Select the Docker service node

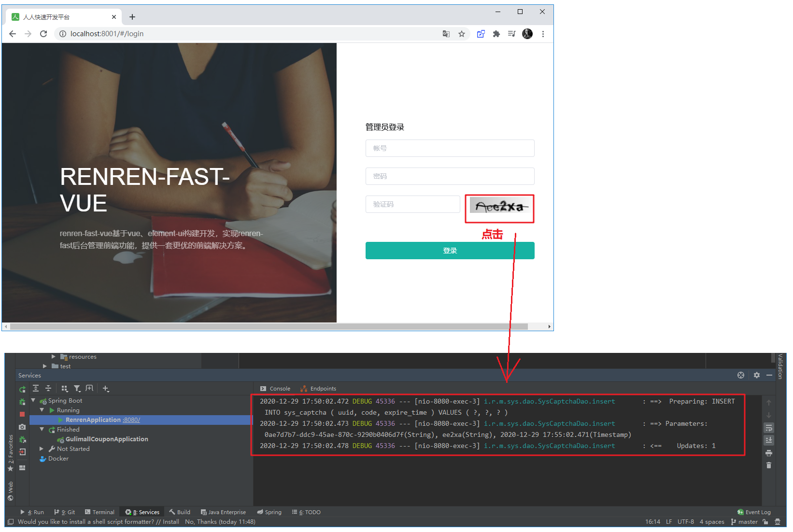point(58,459)
